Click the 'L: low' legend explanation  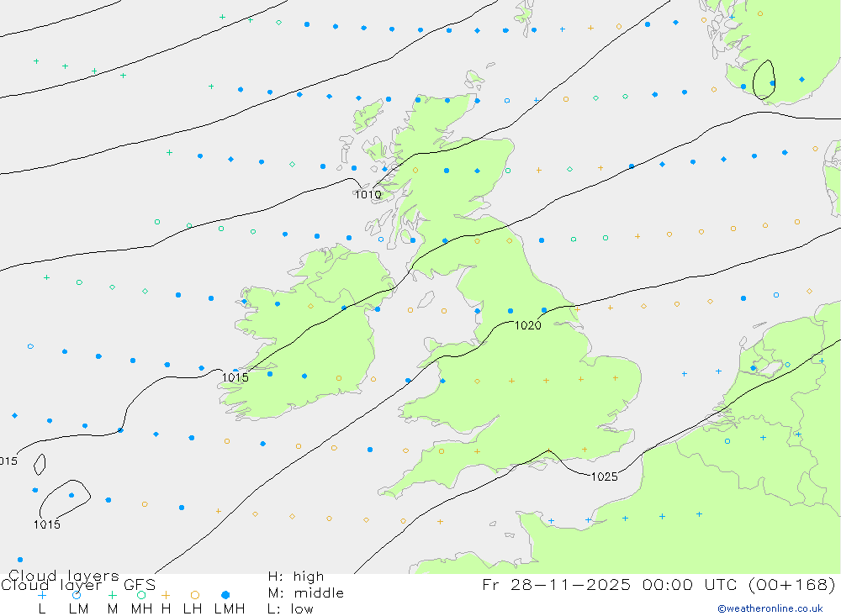tap(290, 609)
